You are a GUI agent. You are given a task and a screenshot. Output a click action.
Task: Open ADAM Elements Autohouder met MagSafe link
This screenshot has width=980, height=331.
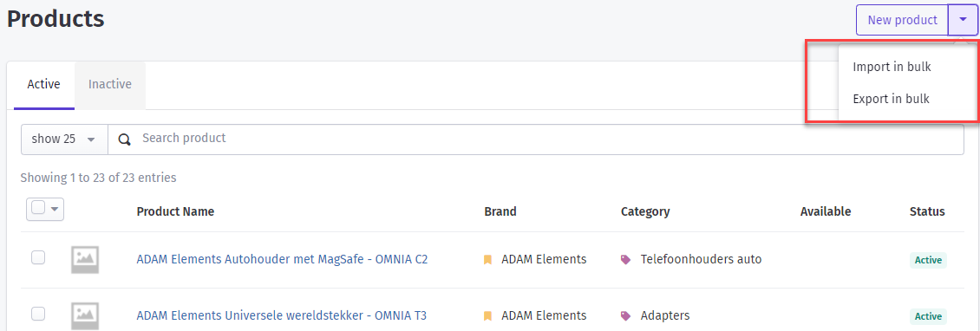pos(282,259)
